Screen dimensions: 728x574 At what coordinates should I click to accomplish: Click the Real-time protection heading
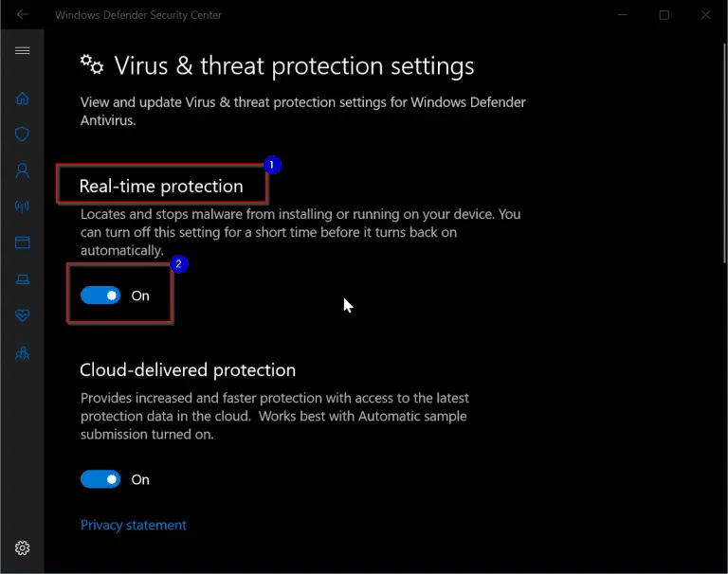pyautogui.click(x=161, y=186)
